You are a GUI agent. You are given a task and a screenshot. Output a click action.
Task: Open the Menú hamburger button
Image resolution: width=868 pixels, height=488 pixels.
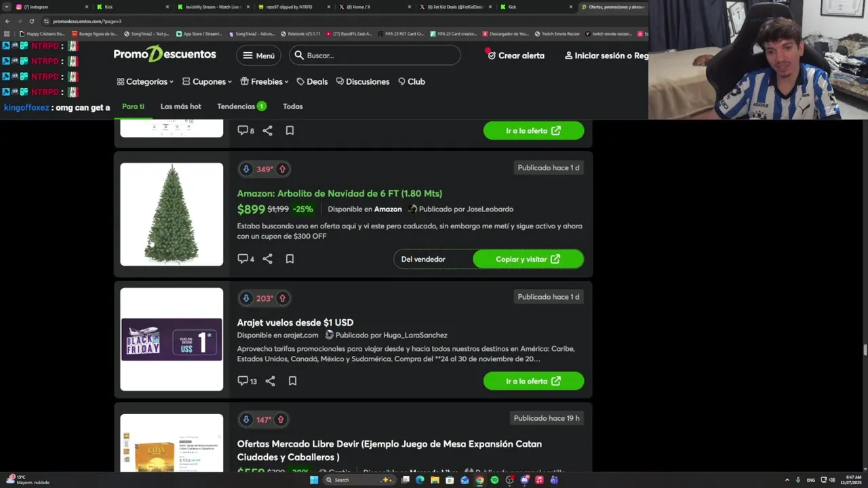258,56
